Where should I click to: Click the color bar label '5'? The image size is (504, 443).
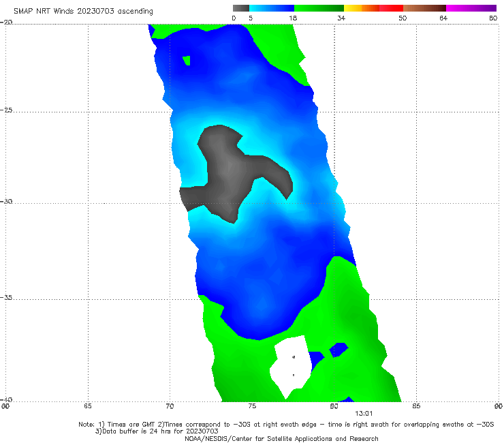click(x=251, y=18)
